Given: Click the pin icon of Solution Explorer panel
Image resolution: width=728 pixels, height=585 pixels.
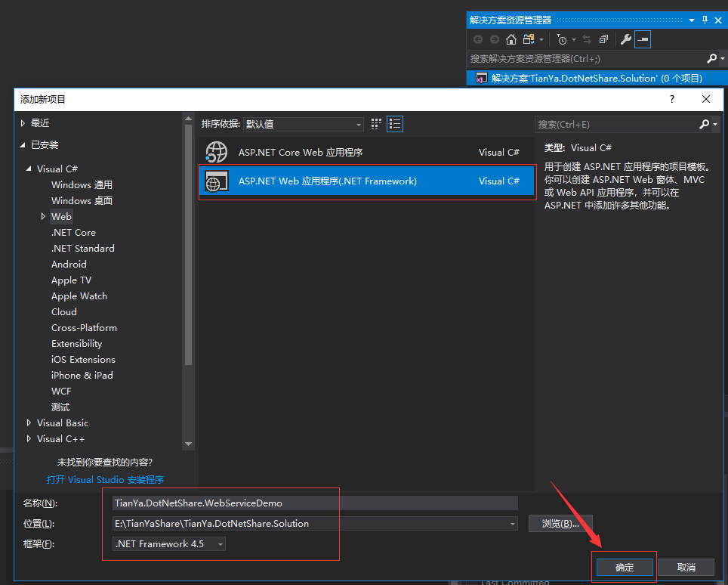Looking at the screenshot, I should click(x=705, y=20).
